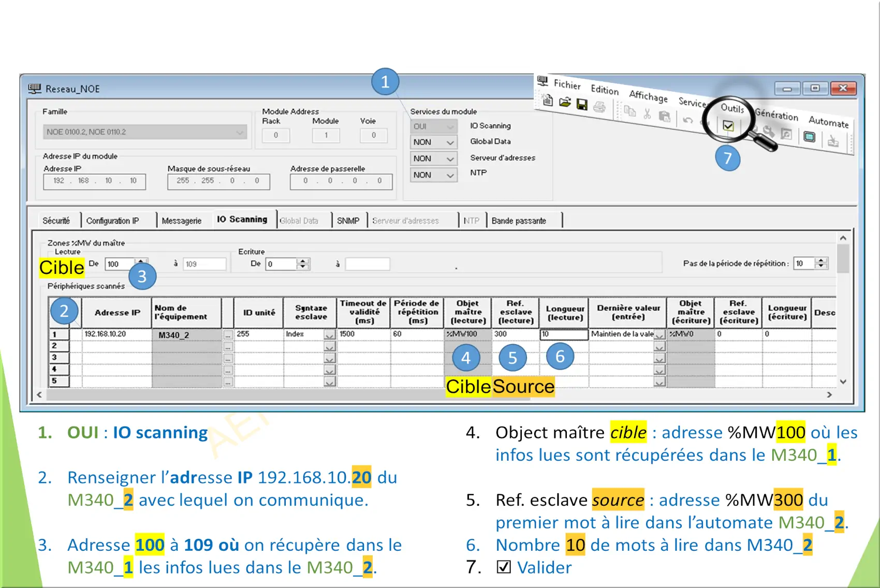Click the Open folder toolbar icon
The width and height of the screenshot is (880, 588).
[x=565, y=102]
